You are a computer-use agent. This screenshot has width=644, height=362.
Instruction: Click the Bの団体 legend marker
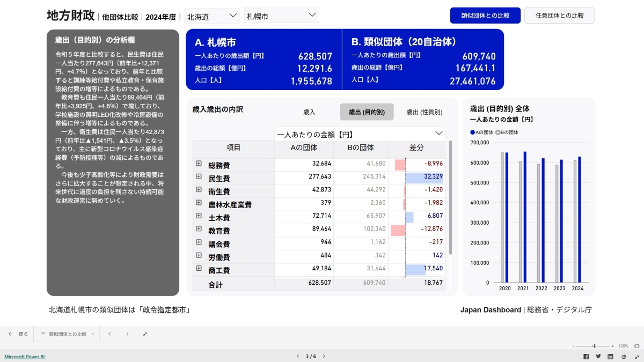point(498,132)
